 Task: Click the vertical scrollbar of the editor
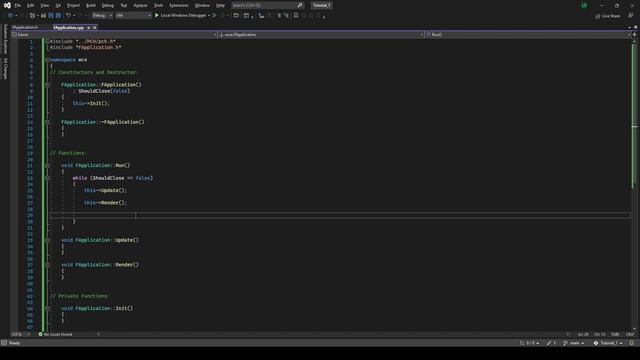point(634,184)
